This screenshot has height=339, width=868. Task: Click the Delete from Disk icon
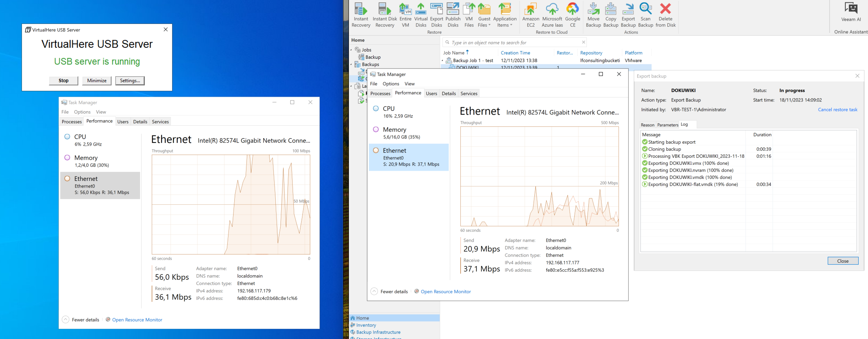click(665, 15)
